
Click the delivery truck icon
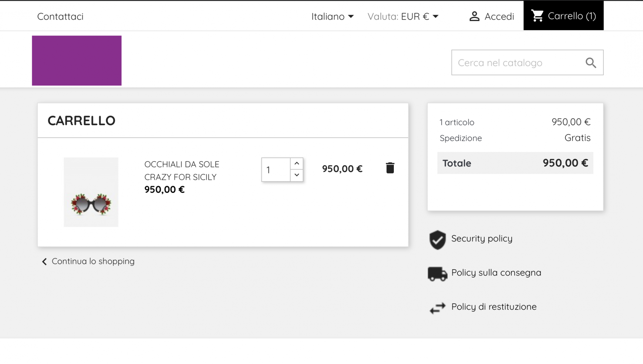pyautogui.click(x=437, y=274)
